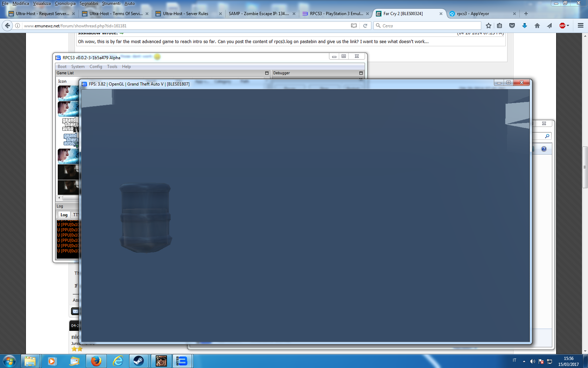
Task: Close the SAMP Zombie Escape tab
Action: point(294,14)
